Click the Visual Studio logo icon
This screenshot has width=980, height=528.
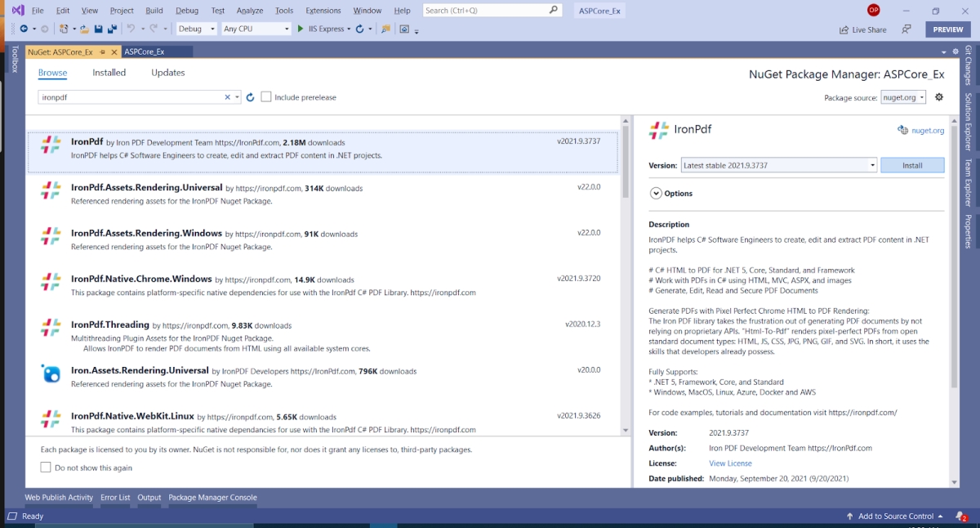(x=17, y=10)
